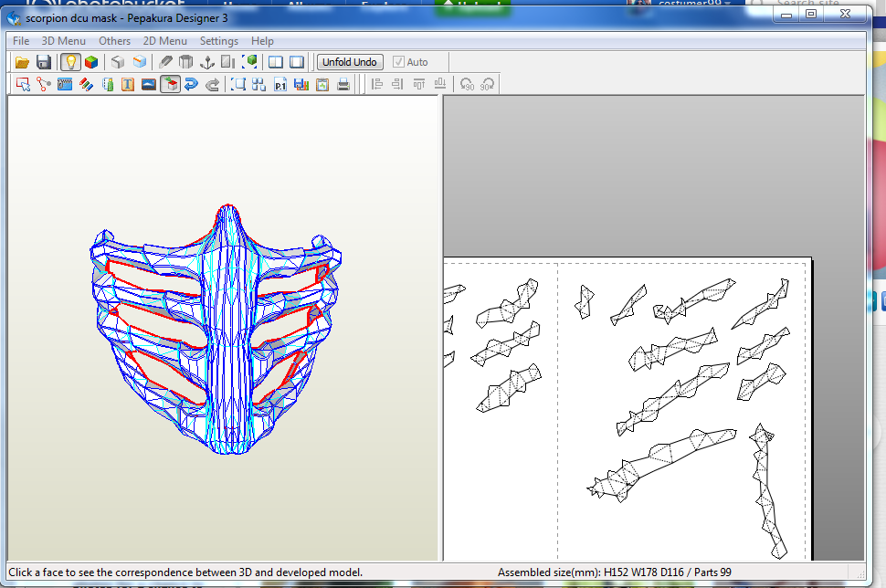886x588 pixels.
Task: Select the orange T text input tool
Action: point(128,85)
